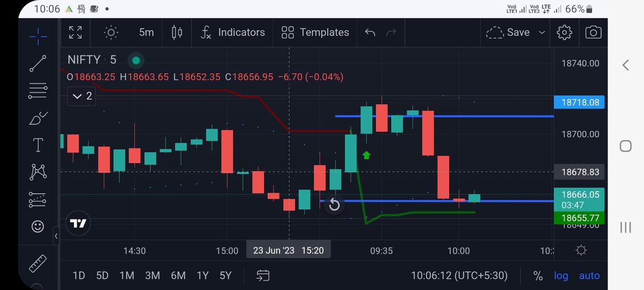Take a chart snapshot with camera
Screen dimensions: 644x290
[593, 32]
